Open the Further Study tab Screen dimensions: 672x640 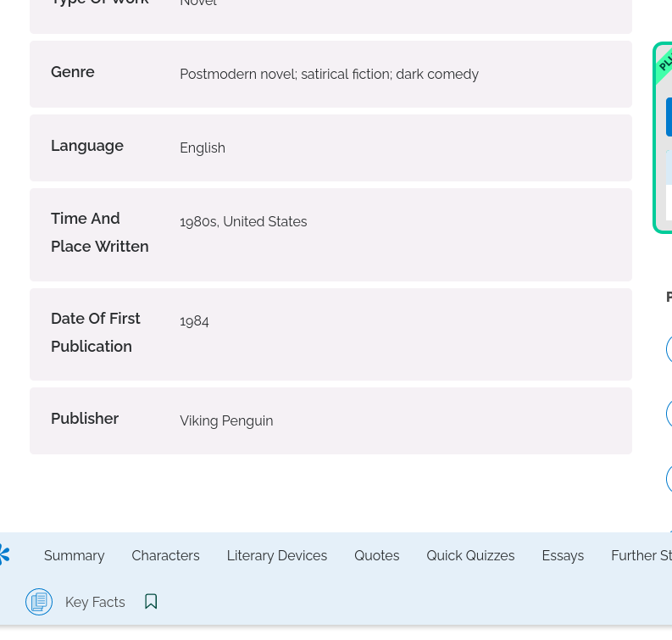coord(641,555)
